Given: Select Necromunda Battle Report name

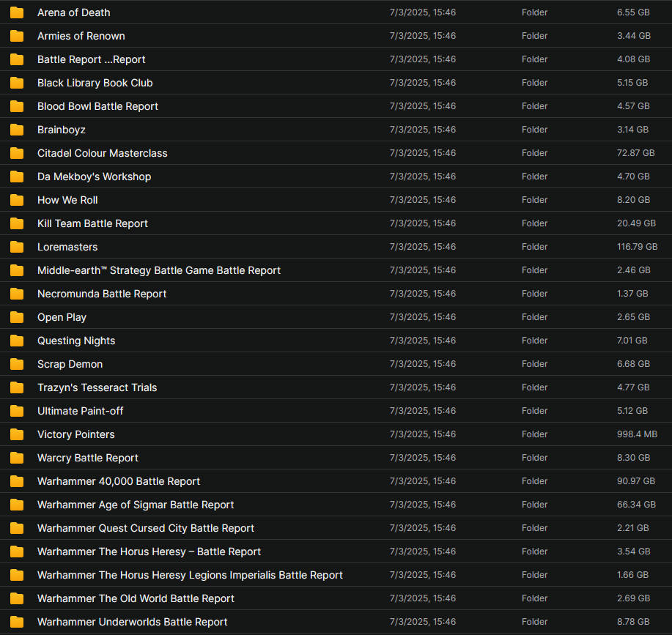Looking at the screenshot, I should (102, 294).
